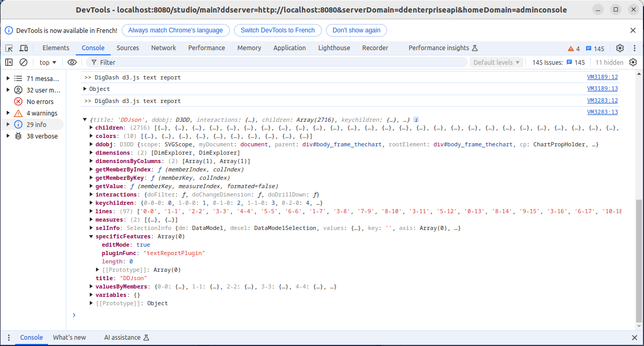
Task: Select the inspect element picker icon
Action: click(9, 48)
